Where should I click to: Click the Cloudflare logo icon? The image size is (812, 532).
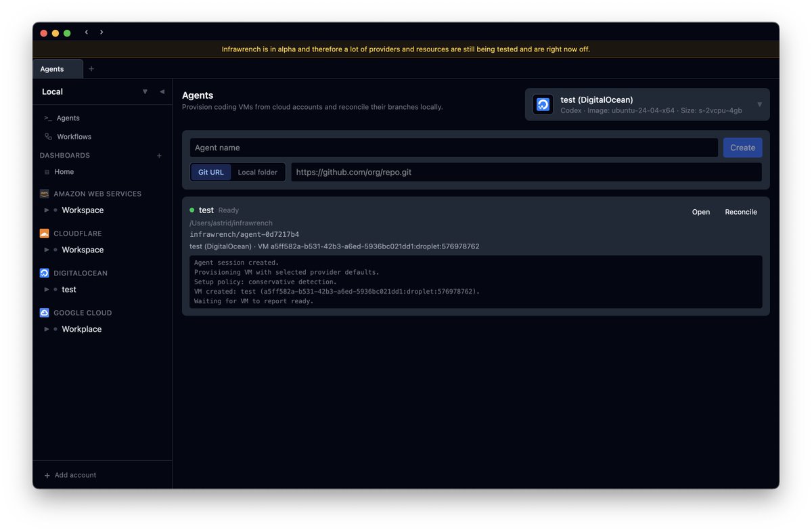click(44, 234)
